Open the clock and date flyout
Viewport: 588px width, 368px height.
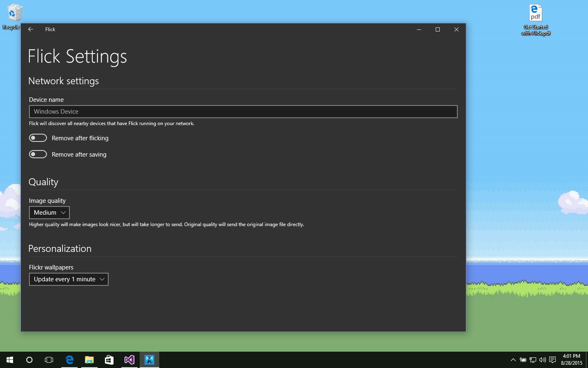[x=571, y=360]
